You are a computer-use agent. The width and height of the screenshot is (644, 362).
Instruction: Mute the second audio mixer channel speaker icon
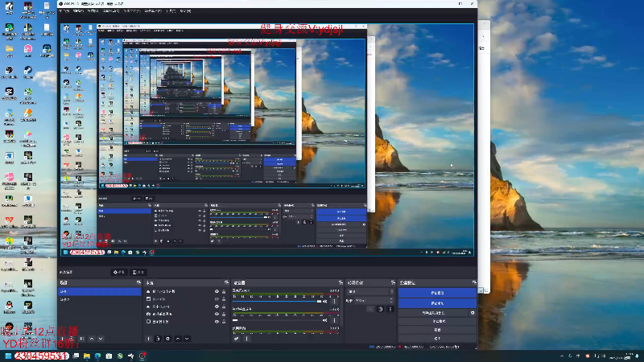325,320
